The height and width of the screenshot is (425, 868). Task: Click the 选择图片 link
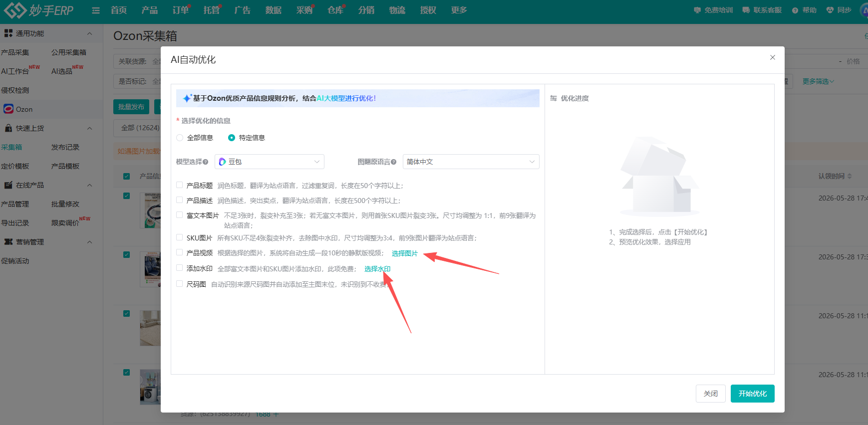point(405,253)
